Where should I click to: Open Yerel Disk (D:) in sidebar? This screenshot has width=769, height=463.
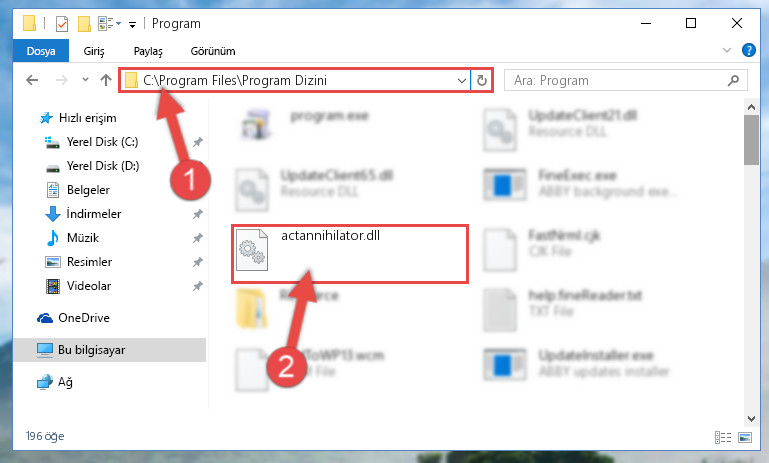coord(103,166)
